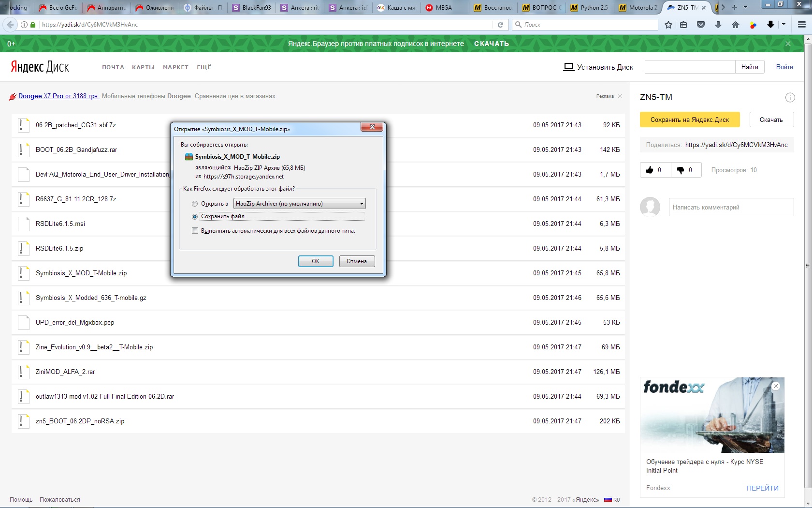Screen dimensions: 812x508
Task: Open the HaoZip Archiver application dropdown
Action: [299, 204]
